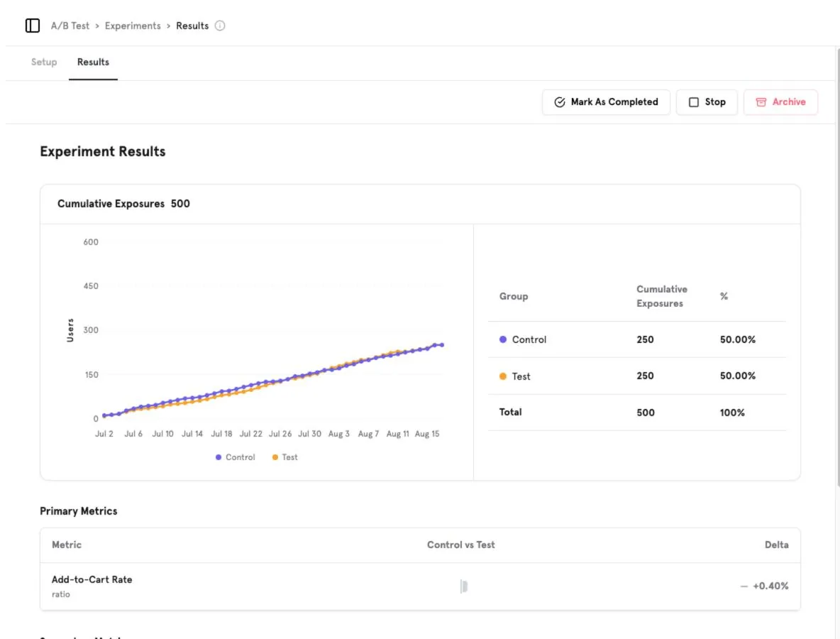Click the Cumulative Exposures 500 chart title
This screenshot has height=639, width=840.
[x=123, y=204]
